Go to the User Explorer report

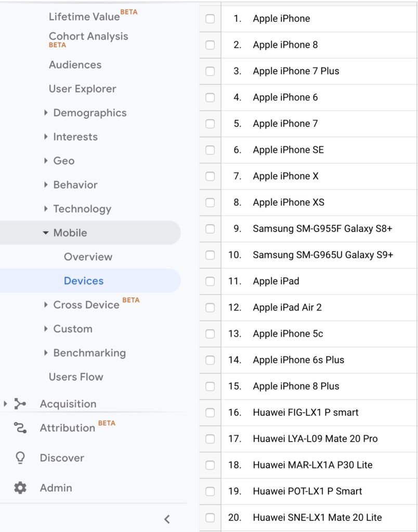[83, 89]
